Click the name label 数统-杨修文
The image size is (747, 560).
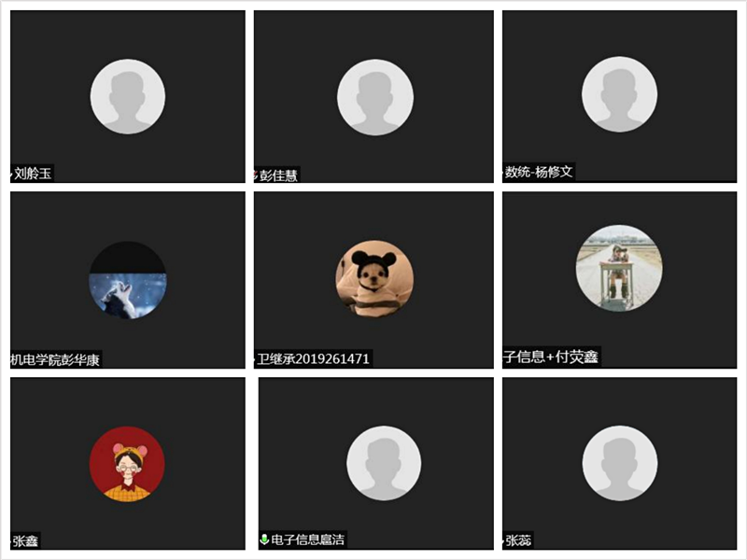tap(539, 172)
